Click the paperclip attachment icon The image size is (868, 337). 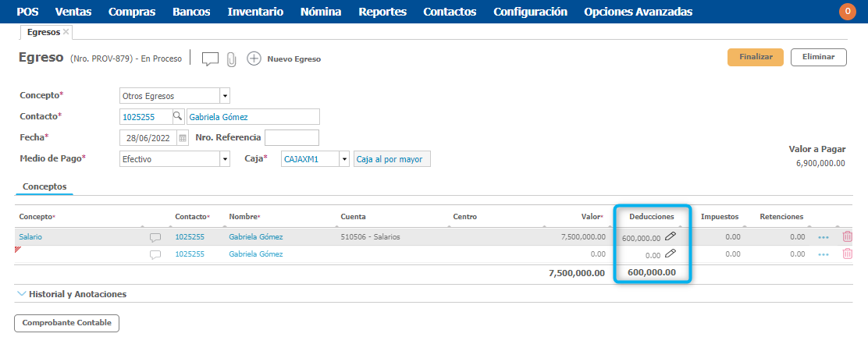tap(231, 59)
